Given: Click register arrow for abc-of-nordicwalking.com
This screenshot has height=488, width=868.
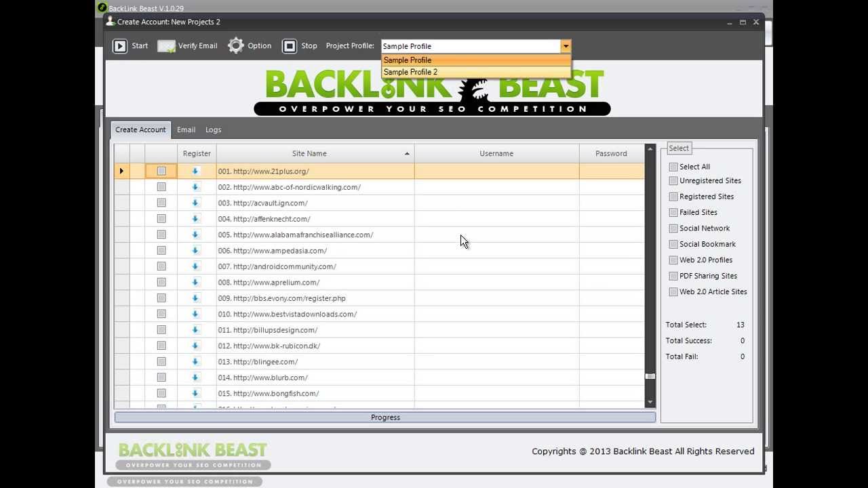Looking at the screenshot, I should [195, 187].
